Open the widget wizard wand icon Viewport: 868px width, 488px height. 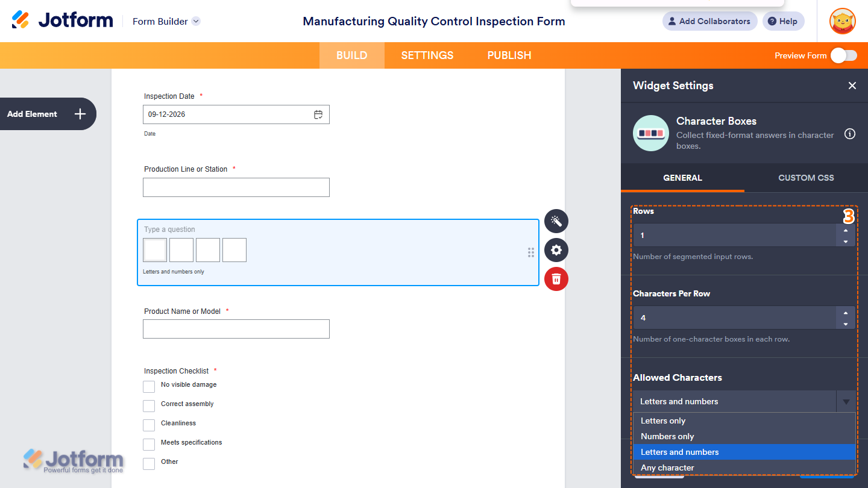556,221
